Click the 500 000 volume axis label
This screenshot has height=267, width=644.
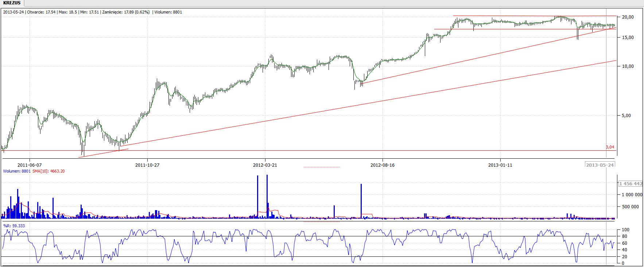click(631, 207)
